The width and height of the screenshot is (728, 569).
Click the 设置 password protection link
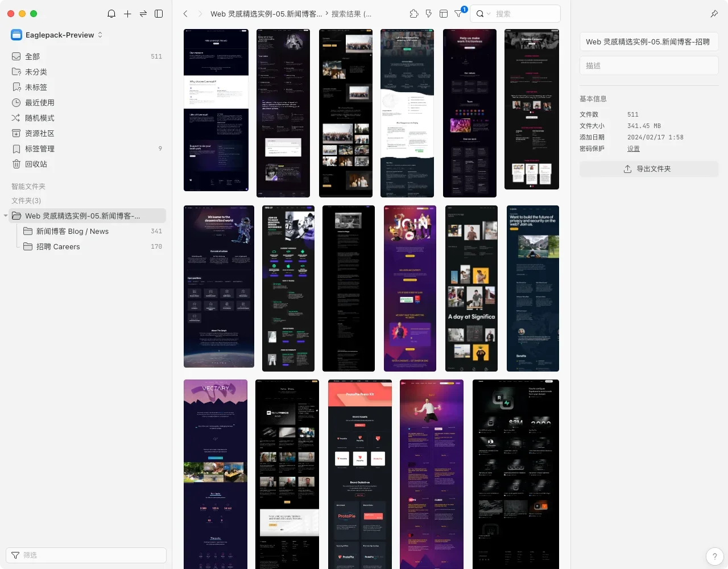pyautogui.click(x=633, y=149)
